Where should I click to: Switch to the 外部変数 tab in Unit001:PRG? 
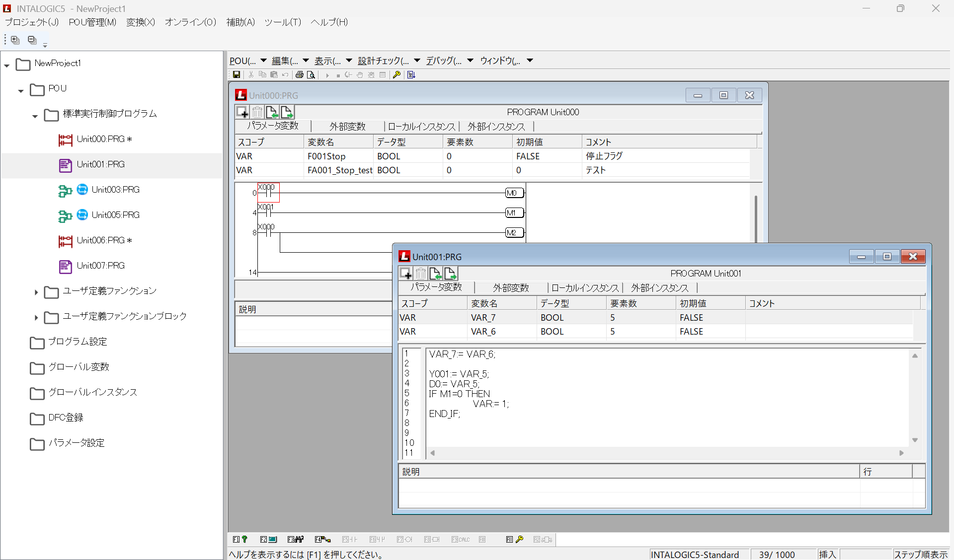[x=511, y=287]
